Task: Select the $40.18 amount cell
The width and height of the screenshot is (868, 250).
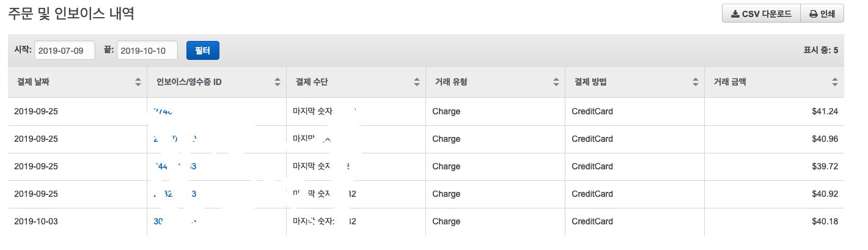Action: (823, 221)
